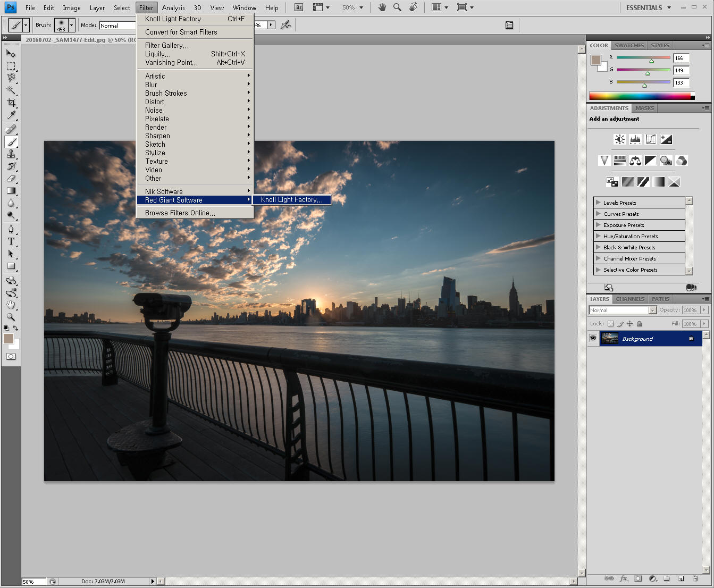Select the Zoom tool in toolbox
The width and height of the screenshot is (714, 588).
point(11,317)
